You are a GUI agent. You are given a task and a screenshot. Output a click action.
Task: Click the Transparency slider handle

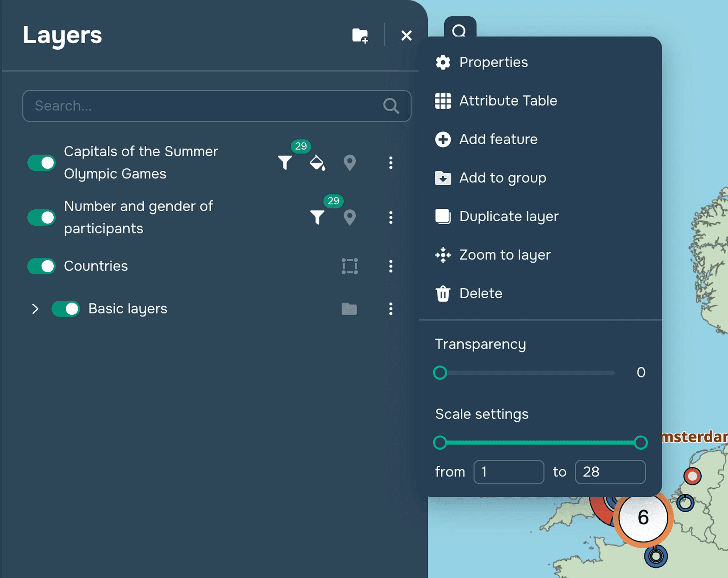[x=440, y=373]
